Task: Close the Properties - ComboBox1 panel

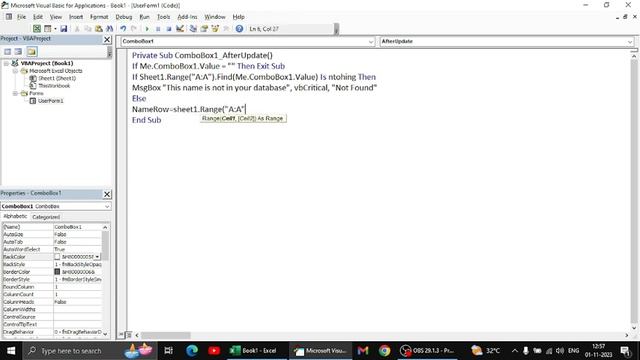Action: point(107,194)
